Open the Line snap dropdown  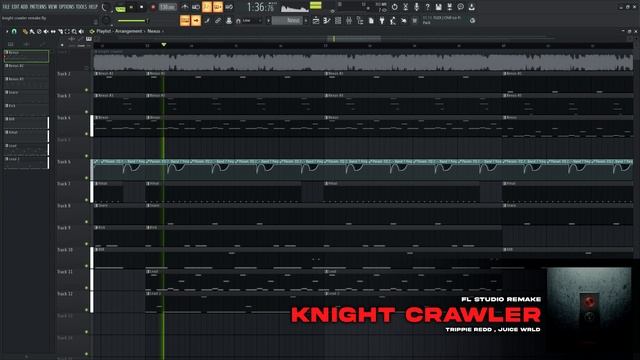pos(249,20)
